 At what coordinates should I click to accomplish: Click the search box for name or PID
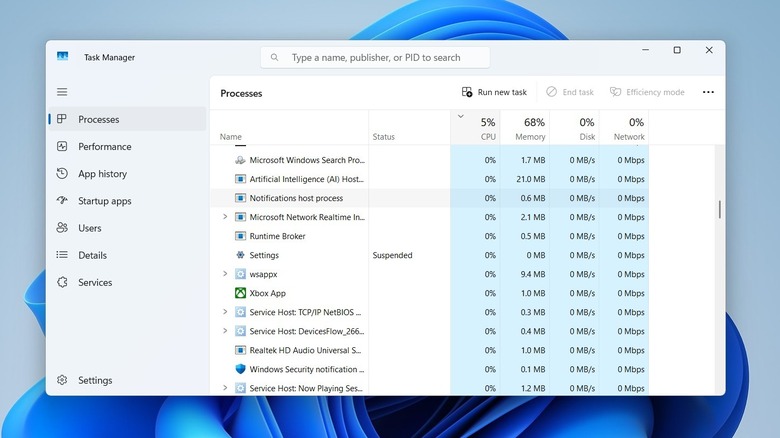[376, 58]
